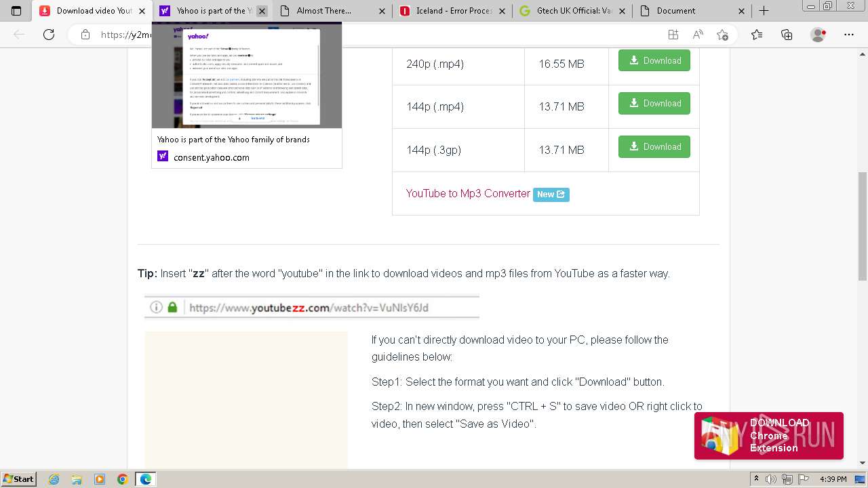
Task: Add page to favorites star-plus icon
Action: click(722, 35)
